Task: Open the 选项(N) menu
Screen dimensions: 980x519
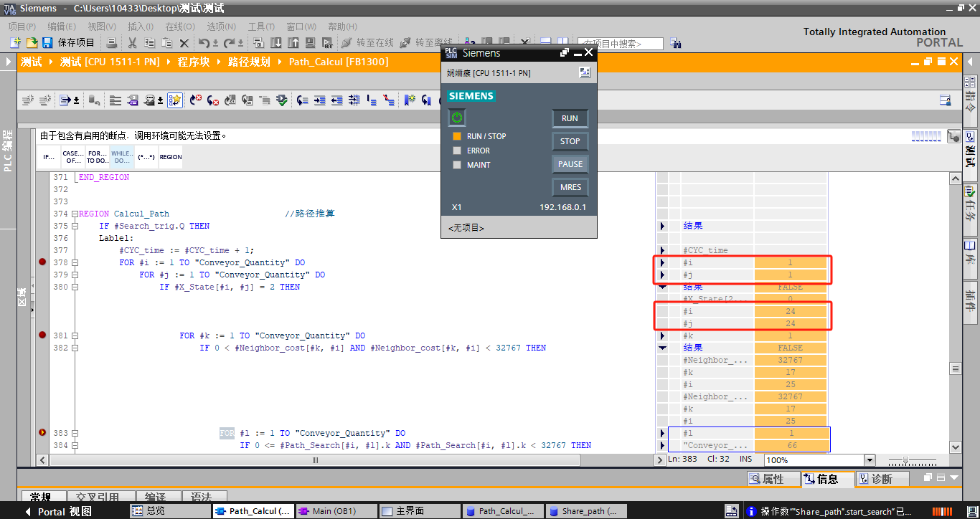Action: pyautogui.click(x=222, y=27)
